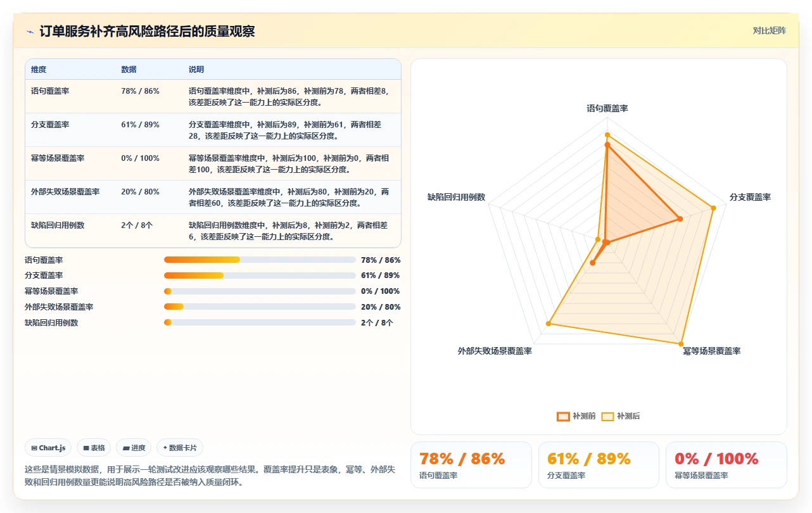Image resolution: width=812 pixels, height=513 pixels.
Task: Click the 分支覆盖率 table row label
Action: coord(50,125)
